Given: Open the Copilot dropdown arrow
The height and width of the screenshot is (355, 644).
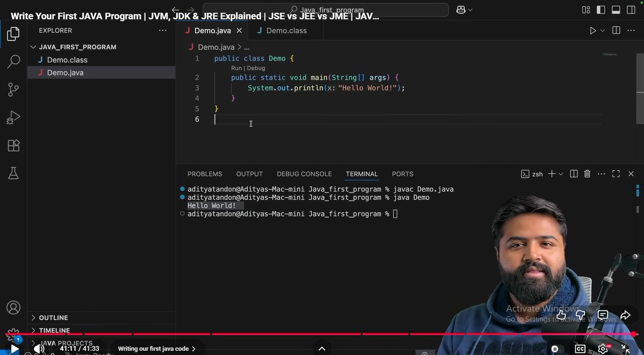Looking at the screenshot, I should point(471,10).
